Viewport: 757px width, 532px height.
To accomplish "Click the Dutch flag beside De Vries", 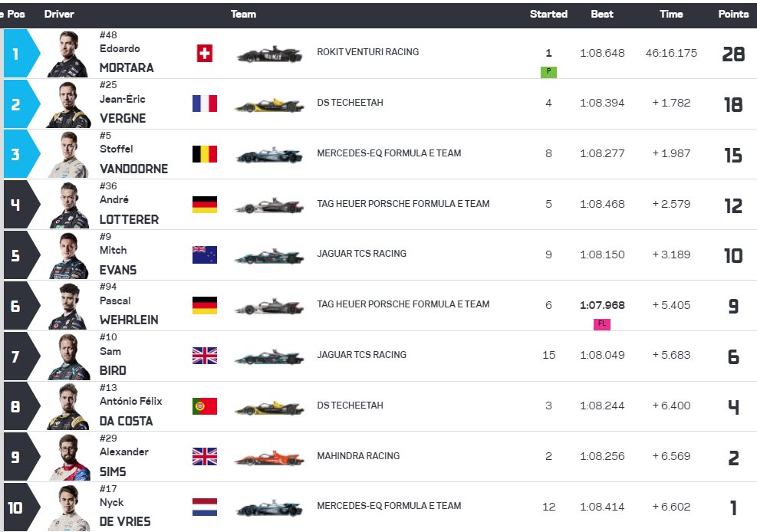I will click(x=205, y=507).
